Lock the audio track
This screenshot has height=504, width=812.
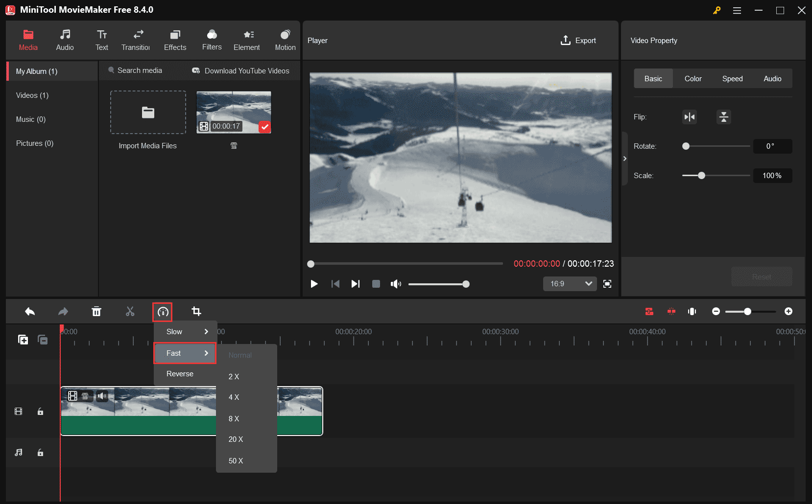coord(40,452)
